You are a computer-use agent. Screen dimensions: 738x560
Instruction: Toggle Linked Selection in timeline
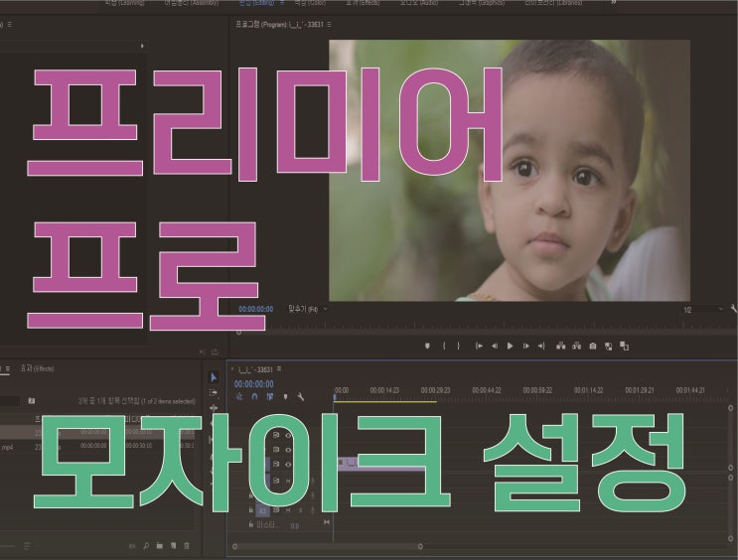270,397
